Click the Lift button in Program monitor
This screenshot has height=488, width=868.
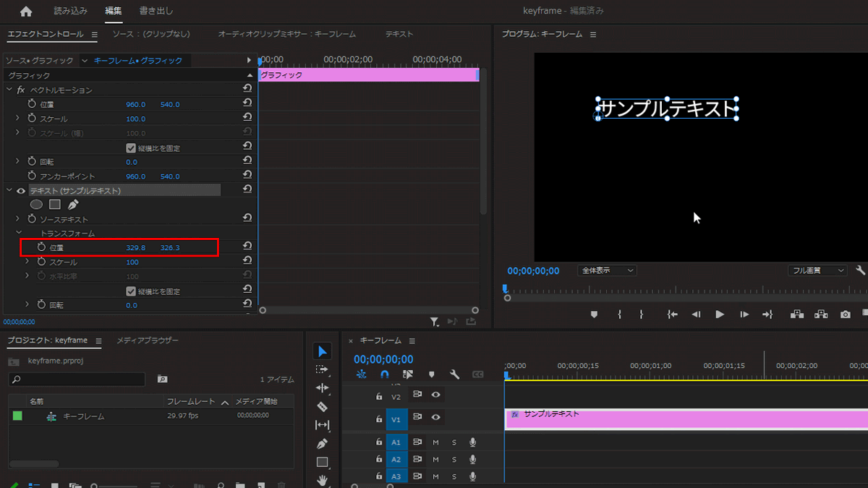point(796,314)
